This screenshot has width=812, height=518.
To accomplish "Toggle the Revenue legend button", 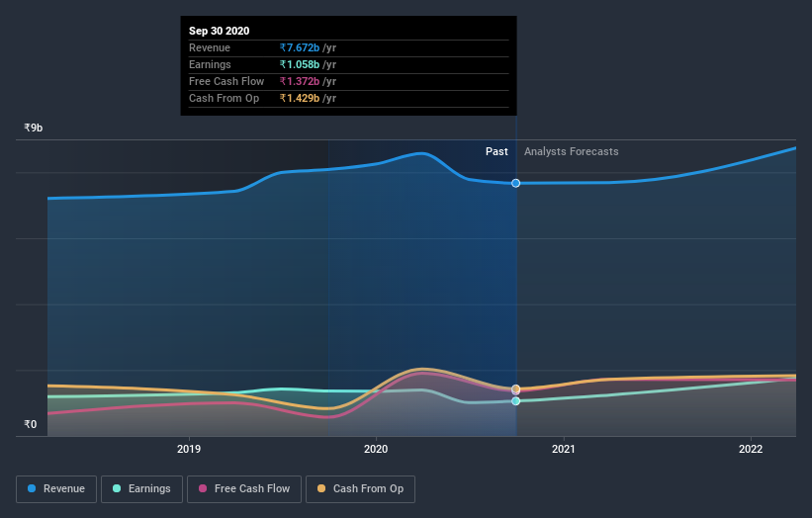I will click(x=56, y=489).
